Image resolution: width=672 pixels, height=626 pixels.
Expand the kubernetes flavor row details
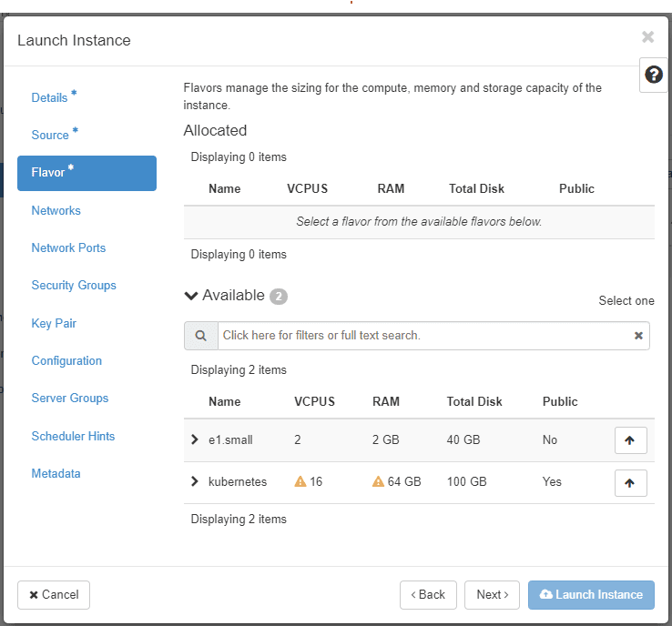coord(194,482)
